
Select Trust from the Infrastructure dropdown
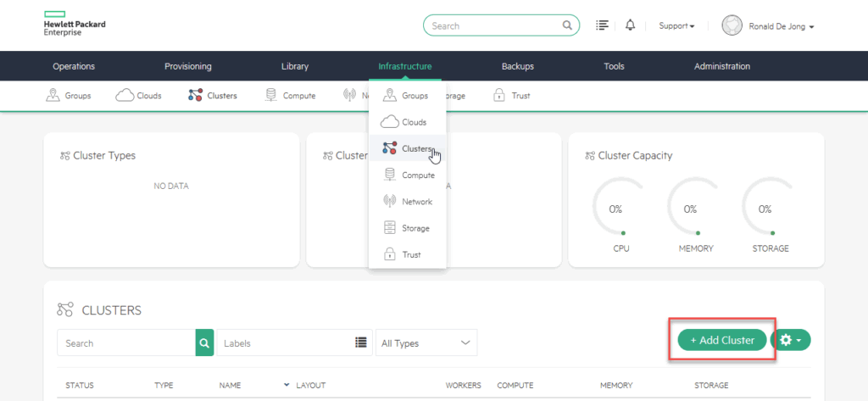[x=407, y=254]
